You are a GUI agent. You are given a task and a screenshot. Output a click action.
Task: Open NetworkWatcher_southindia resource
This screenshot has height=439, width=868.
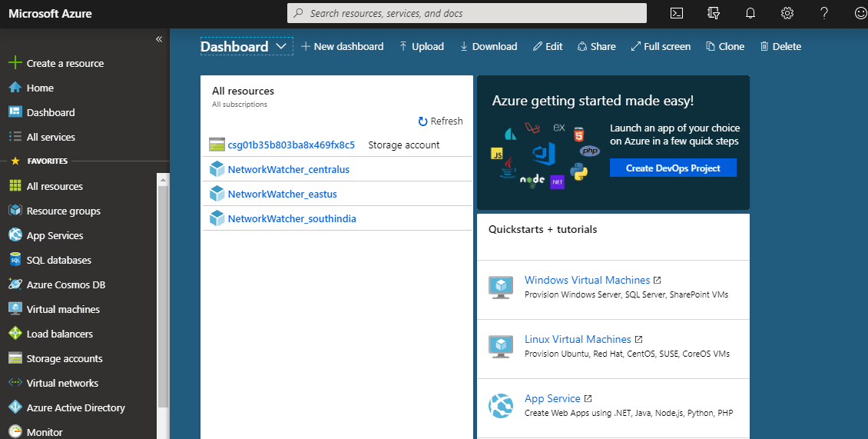point(292,218)
